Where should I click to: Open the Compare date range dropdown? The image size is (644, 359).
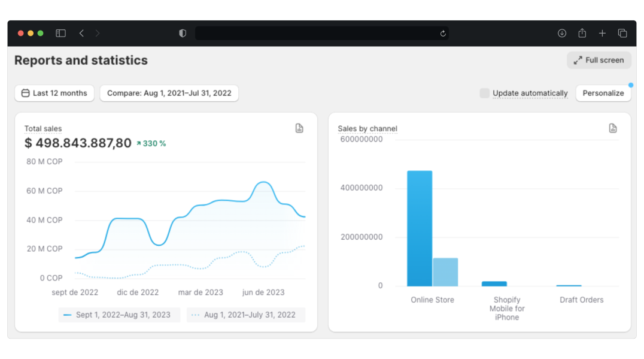[x=169, y=93]
